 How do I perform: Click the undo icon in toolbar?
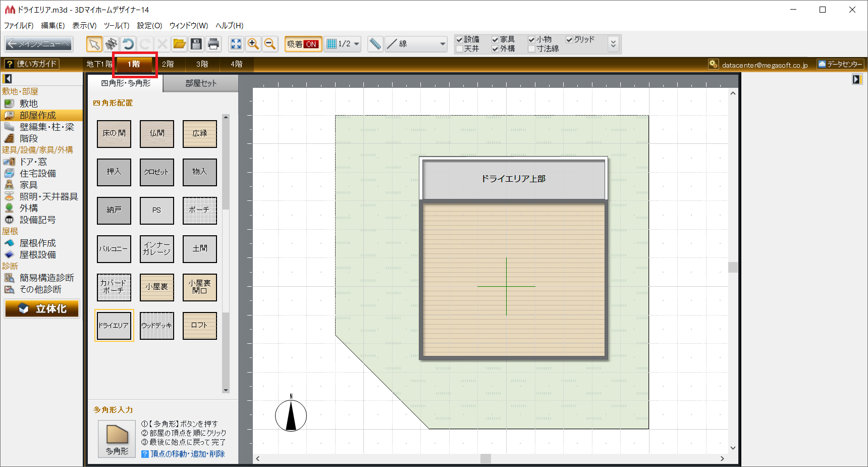pyautogui.click(x=128, y=44)
